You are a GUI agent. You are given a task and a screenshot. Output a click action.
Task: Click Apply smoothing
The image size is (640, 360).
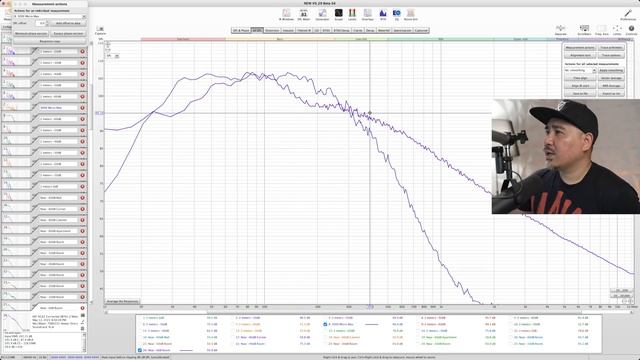611,70
